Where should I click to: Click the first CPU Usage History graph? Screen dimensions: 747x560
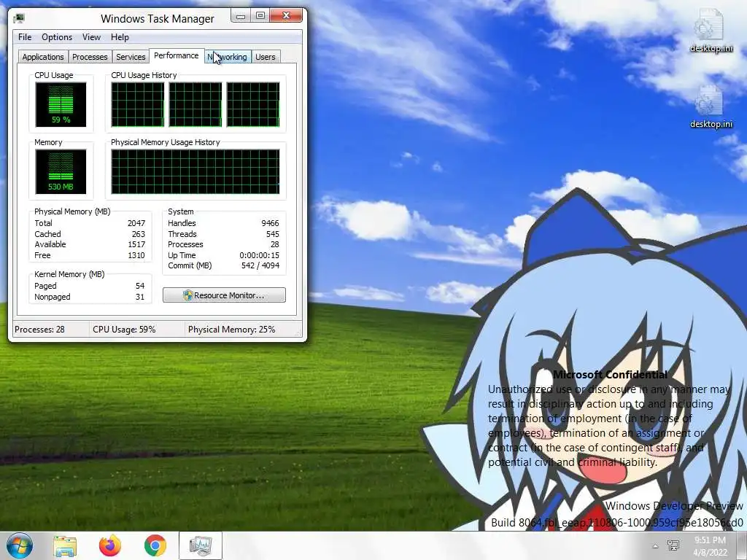(138, 105)
